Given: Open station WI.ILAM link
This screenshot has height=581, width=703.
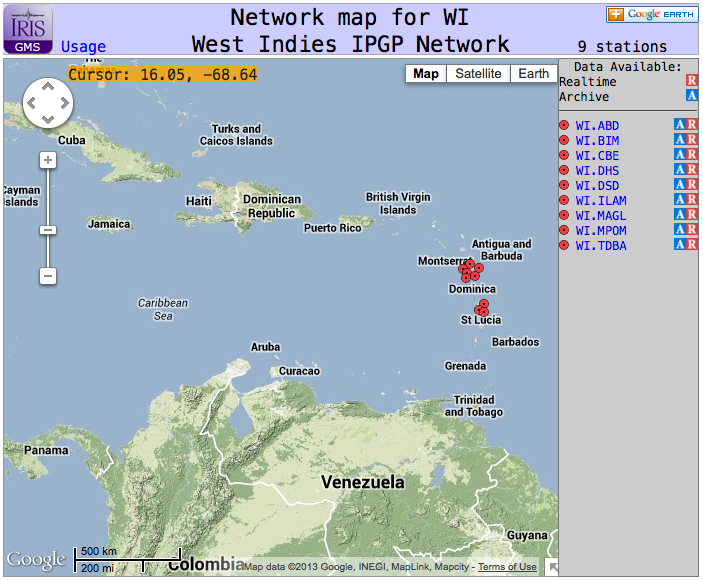Looking at the screenshot, I should 601,201.
